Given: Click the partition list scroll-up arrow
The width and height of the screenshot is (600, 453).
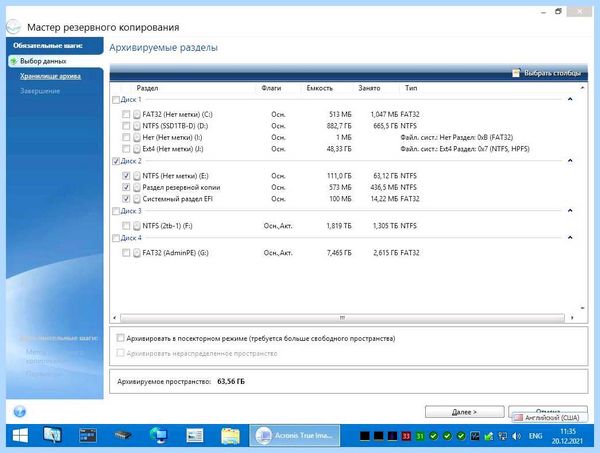Looking at the screenshot, I should tap(582, 88).
